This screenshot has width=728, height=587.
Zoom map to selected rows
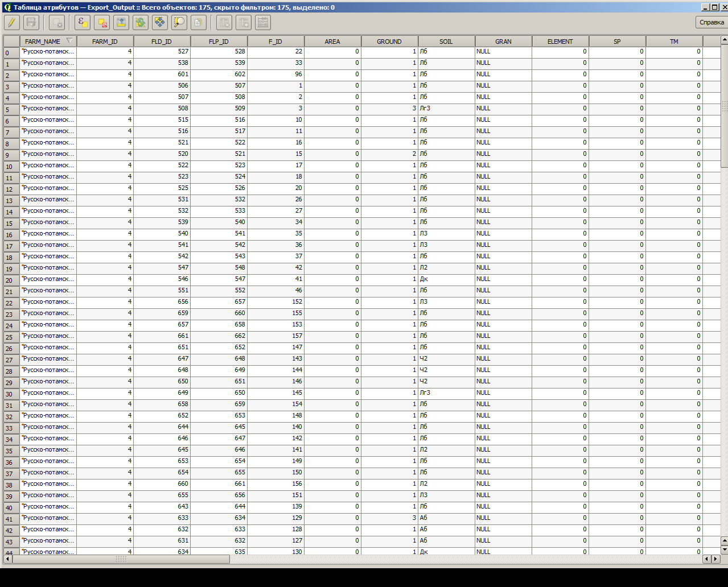pyautogui.click(x=179, y=23)
